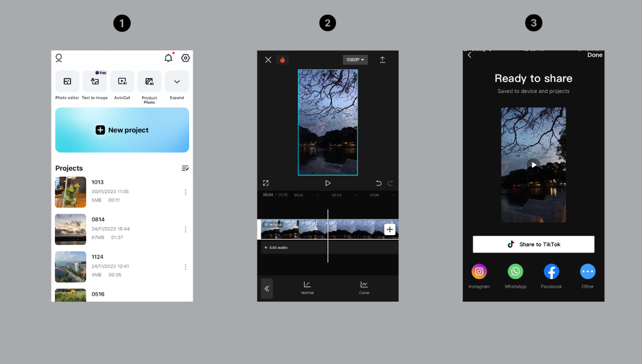This screenshot has width=642, height=364.
Task: Open project 1124 thumbnail
Action: coord(71,267)
